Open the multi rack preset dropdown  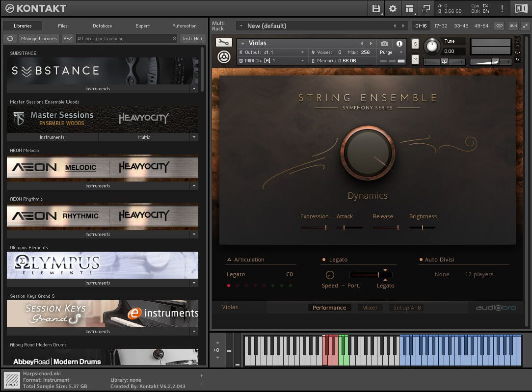pos(241,26)
